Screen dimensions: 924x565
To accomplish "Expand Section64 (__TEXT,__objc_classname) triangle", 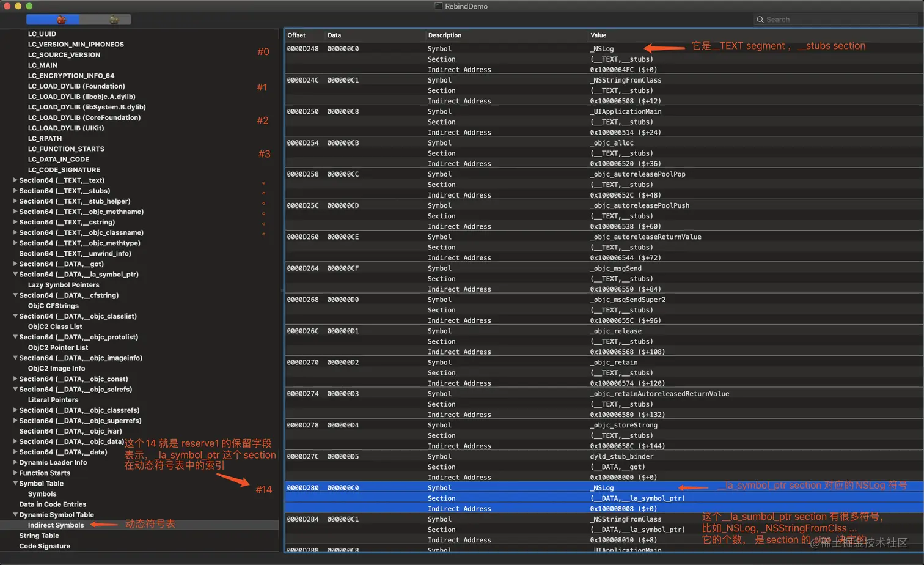I will point(15,232).
